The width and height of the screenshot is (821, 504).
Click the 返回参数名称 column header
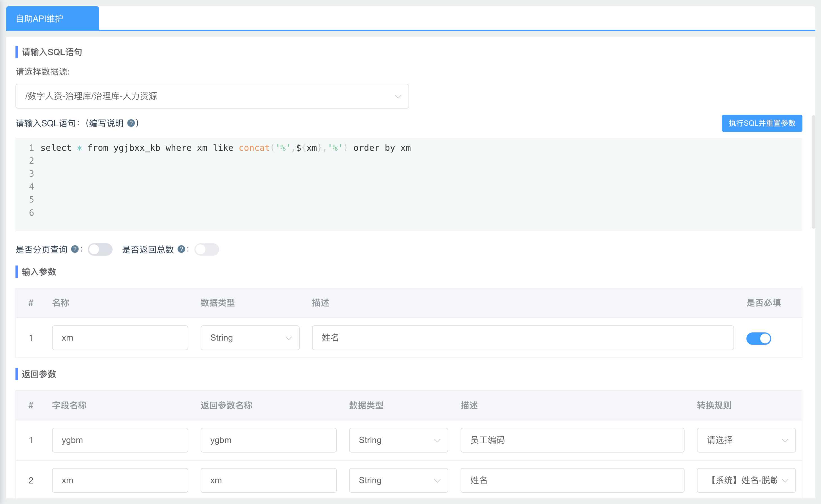click(x=226, y=405)
